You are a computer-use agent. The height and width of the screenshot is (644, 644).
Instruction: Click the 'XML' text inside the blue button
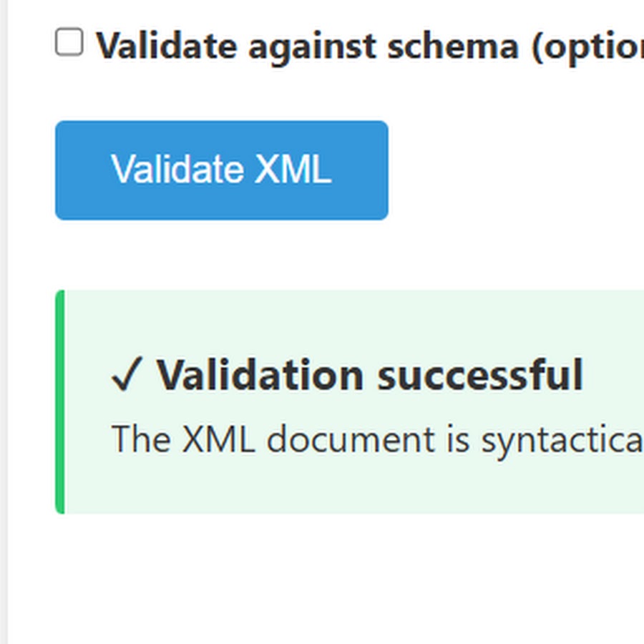[293, 169]
